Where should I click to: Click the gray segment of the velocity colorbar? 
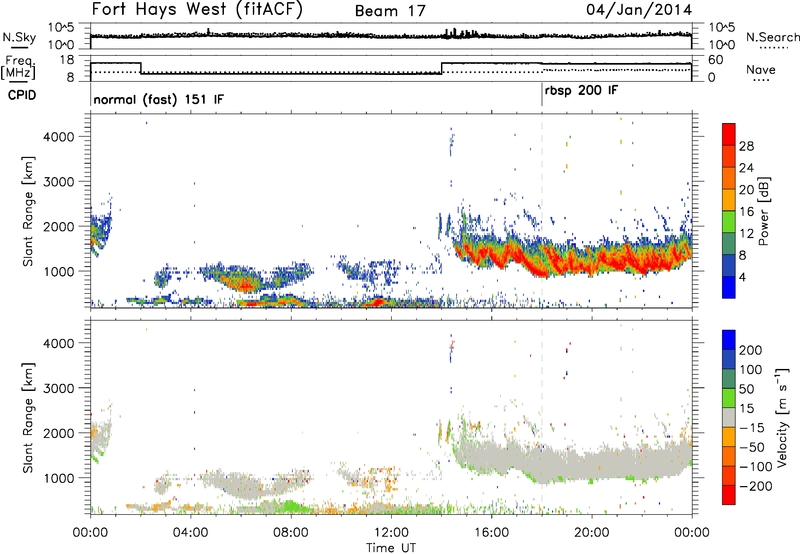click(x=729, y=417)
